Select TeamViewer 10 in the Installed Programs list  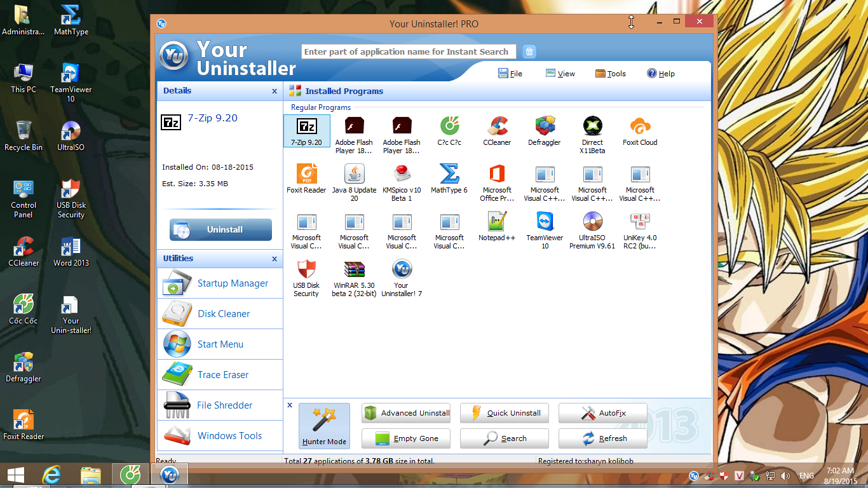[x=545, y=230]
